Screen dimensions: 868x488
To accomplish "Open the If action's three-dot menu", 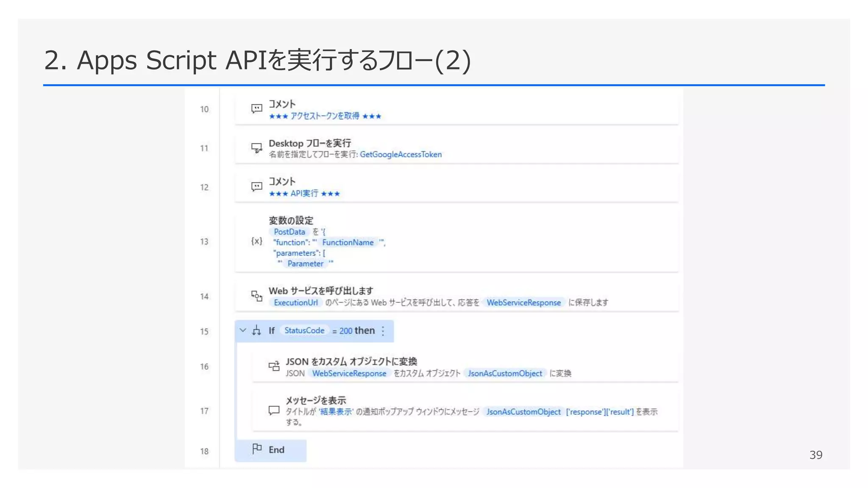I will [x=383, y=331].
